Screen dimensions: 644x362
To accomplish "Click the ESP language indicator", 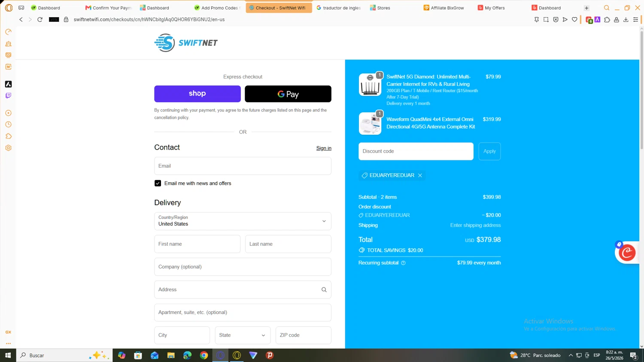I will 597,355.
